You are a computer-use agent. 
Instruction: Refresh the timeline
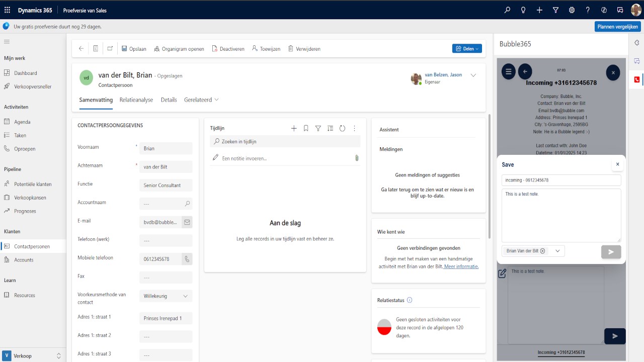(342, 128)
